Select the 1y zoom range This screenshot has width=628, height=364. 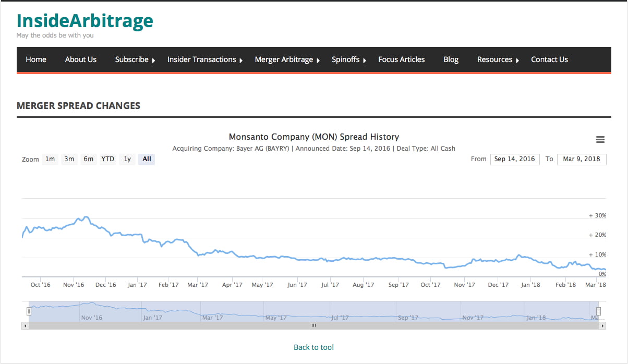[127, 159]
